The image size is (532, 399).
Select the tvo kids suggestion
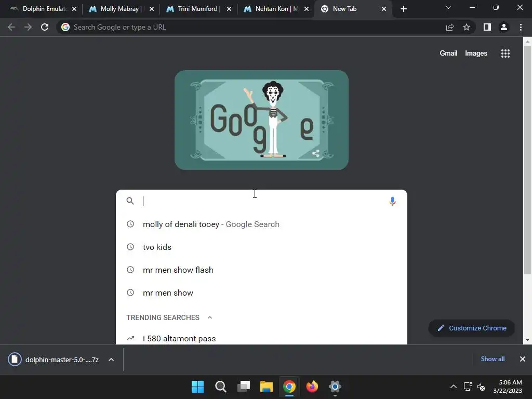261,247
